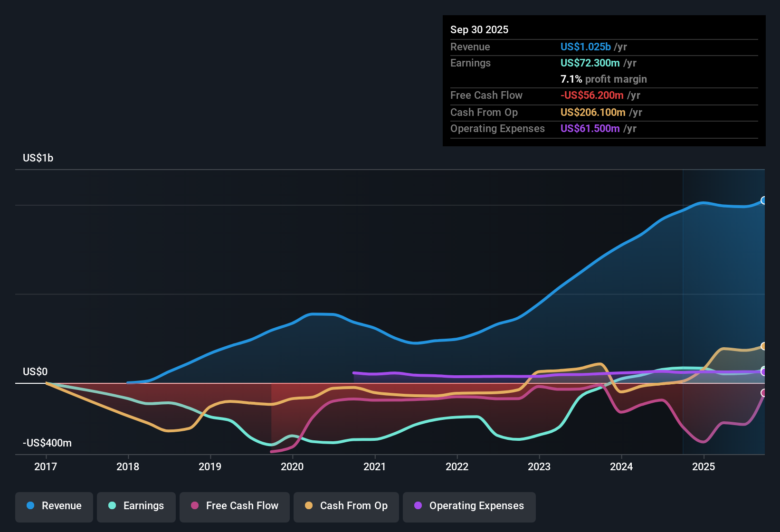Select the 2021 label on the timeline
This screenshot has height=532, width=780.
(375, 466)
